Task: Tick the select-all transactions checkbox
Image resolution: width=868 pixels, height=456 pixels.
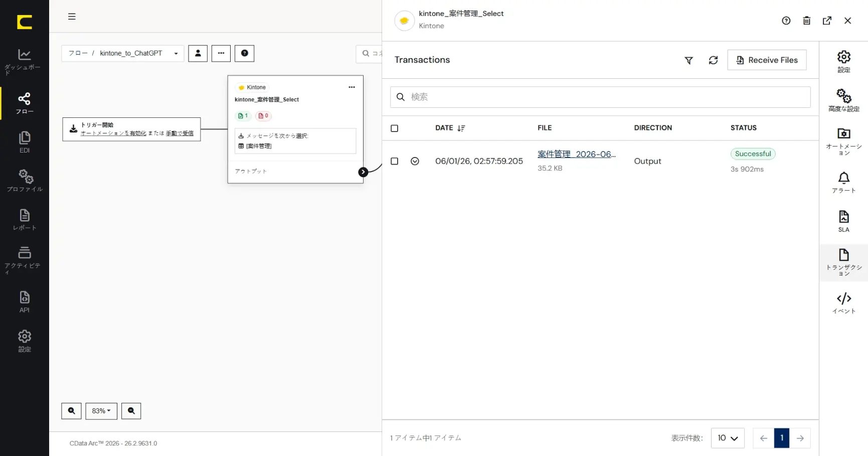Action: click(394, 128)
